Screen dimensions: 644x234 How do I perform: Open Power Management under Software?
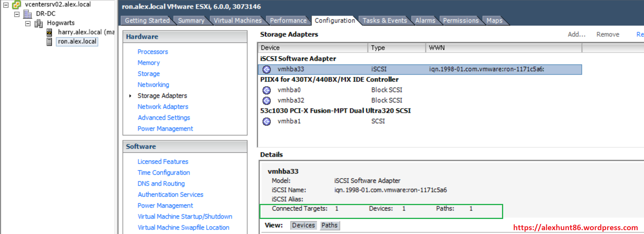(165, 205)
